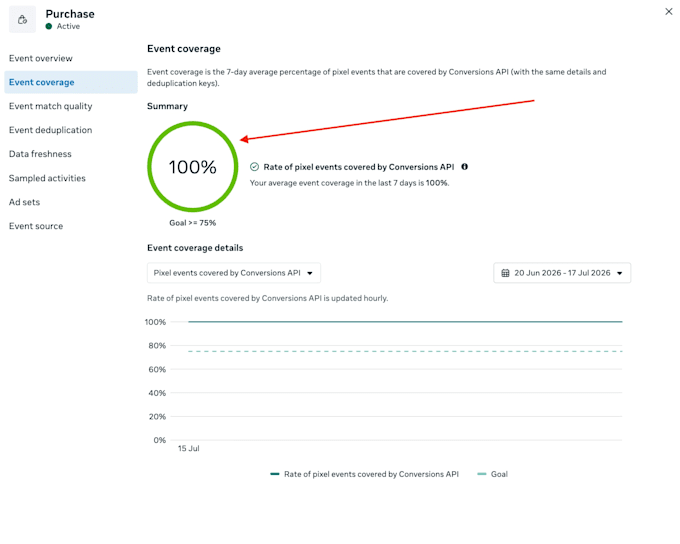The width and height of the screenshot is (680, 544).
Task: Close the Purchase event panel
Action: (x=668, y=12)
